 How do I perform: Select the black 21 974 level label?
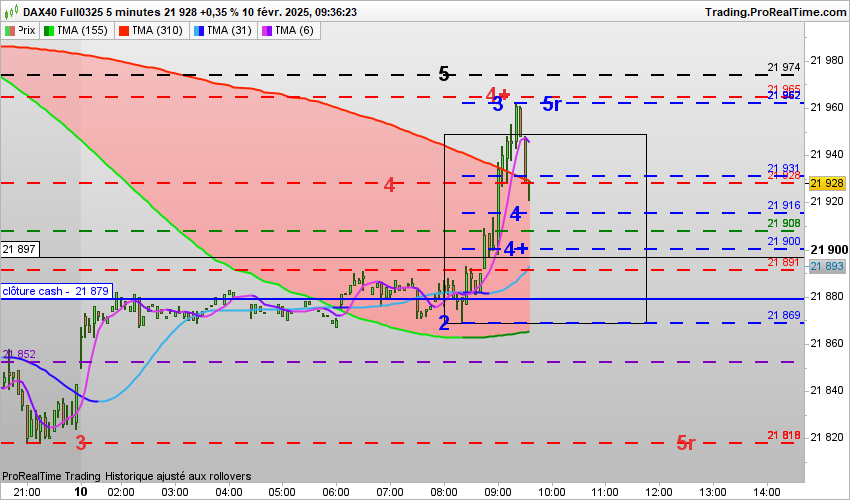pos(783,67)
